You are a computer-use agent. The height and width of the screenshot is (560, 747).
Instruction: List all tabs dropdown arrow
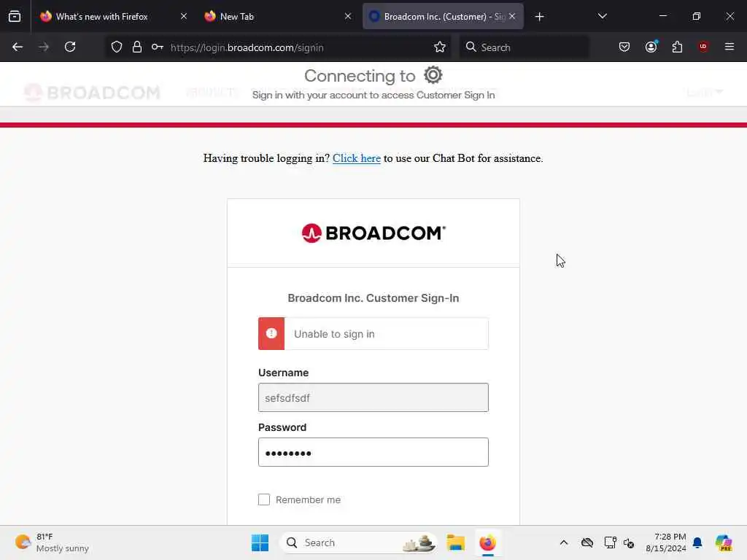[x=602, y=17]
